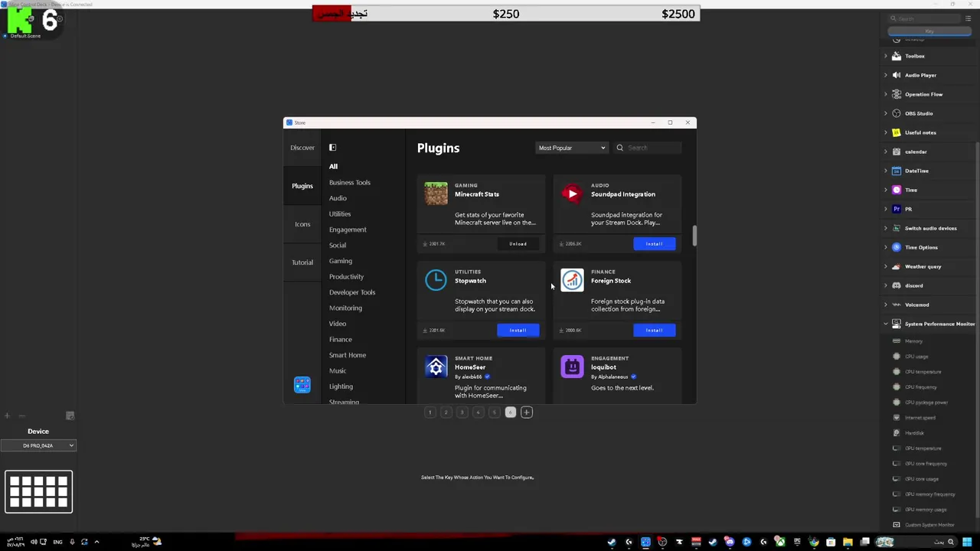Collapse the System Performance Monitor category
The height and width of the screenshot is (551, 980).
886,324
